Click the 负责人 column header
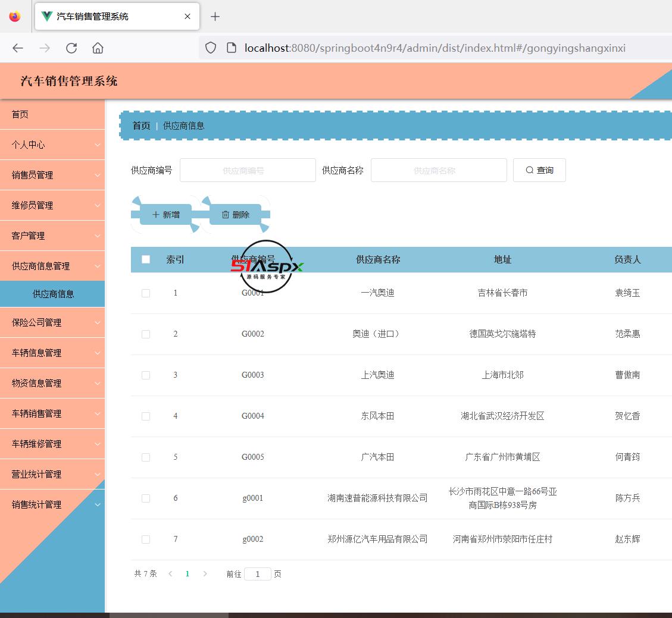 [x=627, y=259]
